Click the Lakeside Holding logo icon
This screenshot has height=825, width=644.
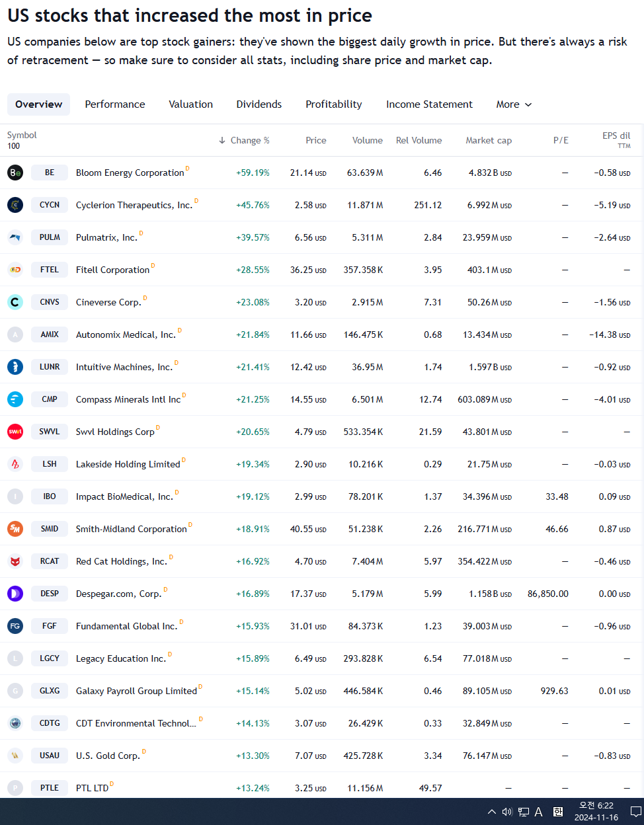tap(15, 464)
